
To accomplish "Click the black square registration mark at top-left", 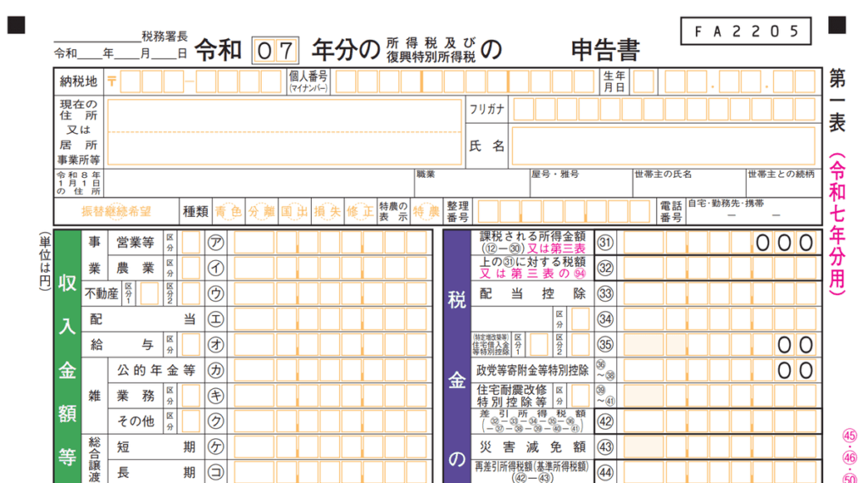I will click(x=15, y=25).
